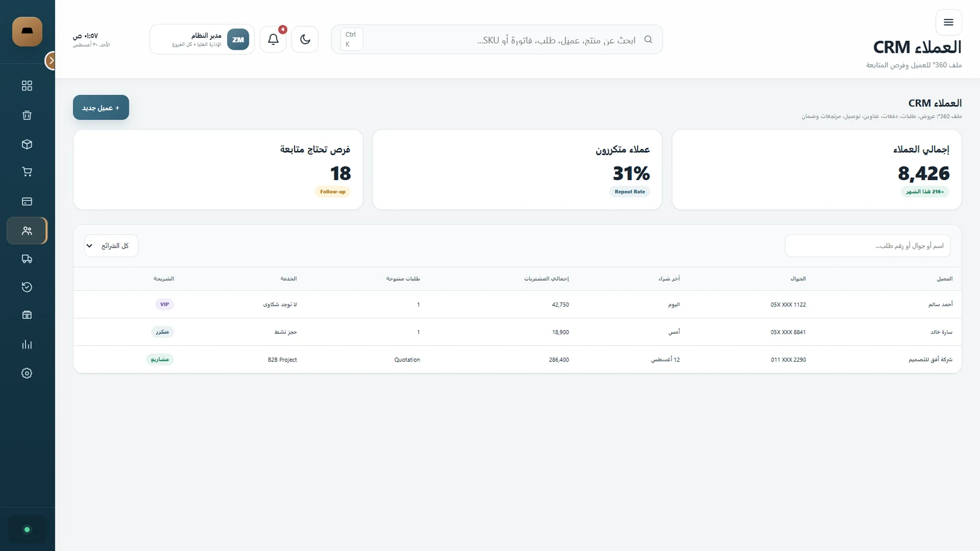Open the كل الشرائح segment dropdown

tap(111, 246)
